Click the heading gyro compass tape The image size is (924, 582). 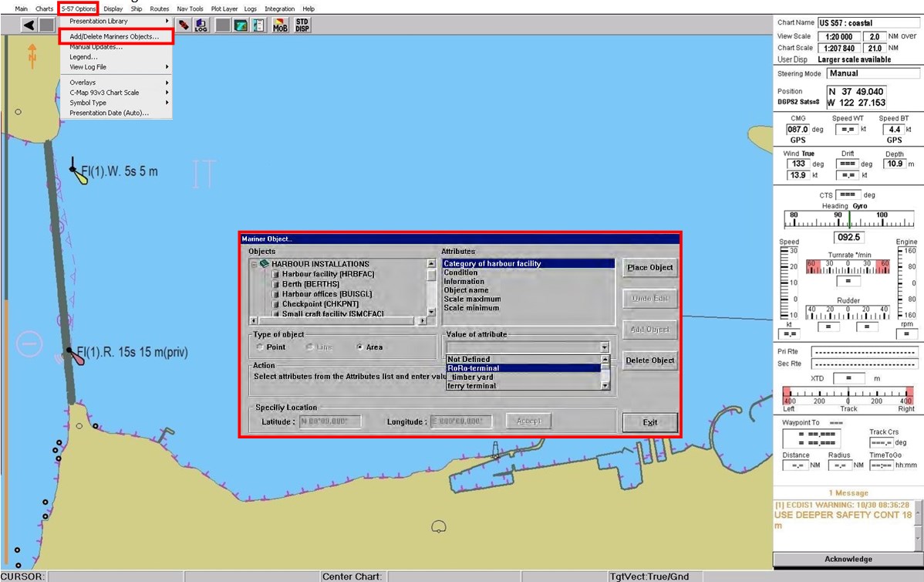point(848,219)
